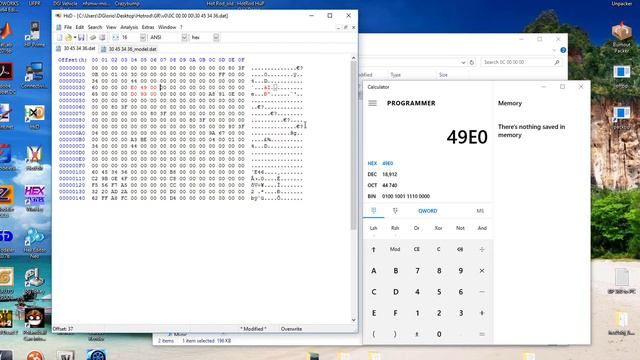
Task: Click the hex digit A key in Calculator
Action: (x=373, y=271)
